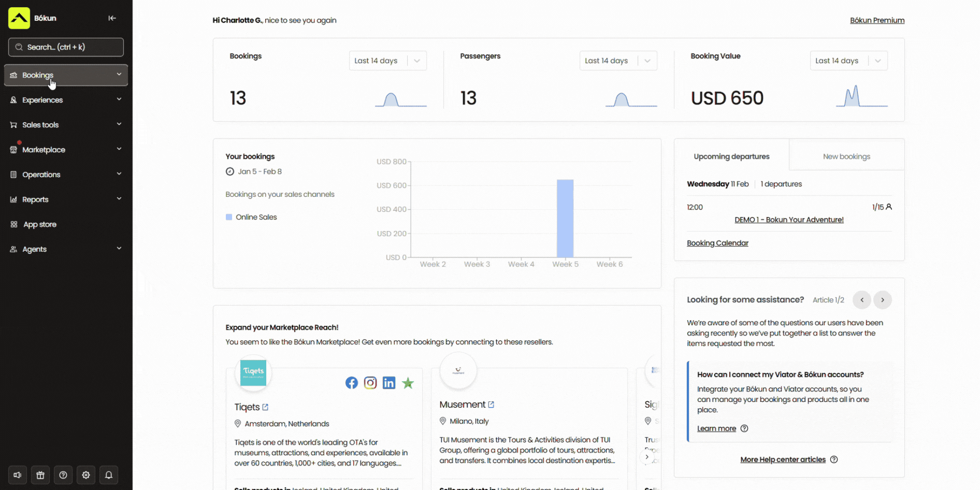This screenshot has width=980, height=490.
Task: Go to next help article arrow
Action: tap(883, 300)
